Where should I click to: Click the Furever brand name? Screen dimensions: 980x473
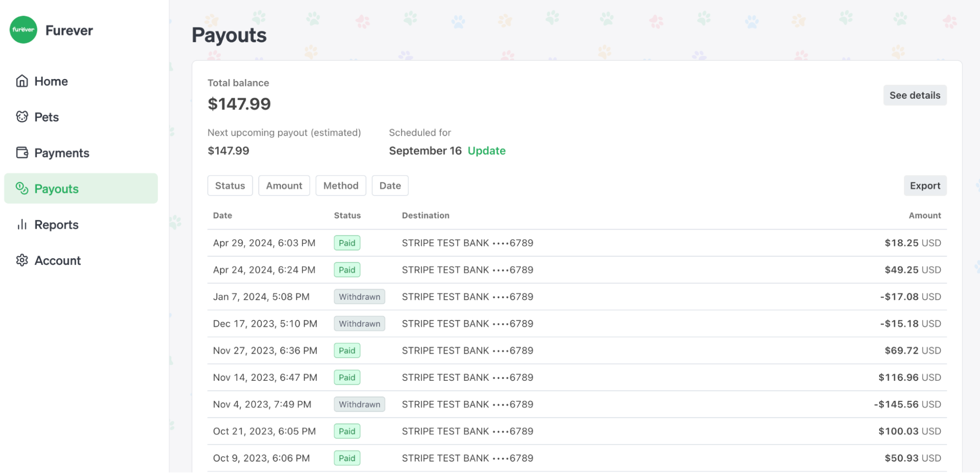[69, 30]
